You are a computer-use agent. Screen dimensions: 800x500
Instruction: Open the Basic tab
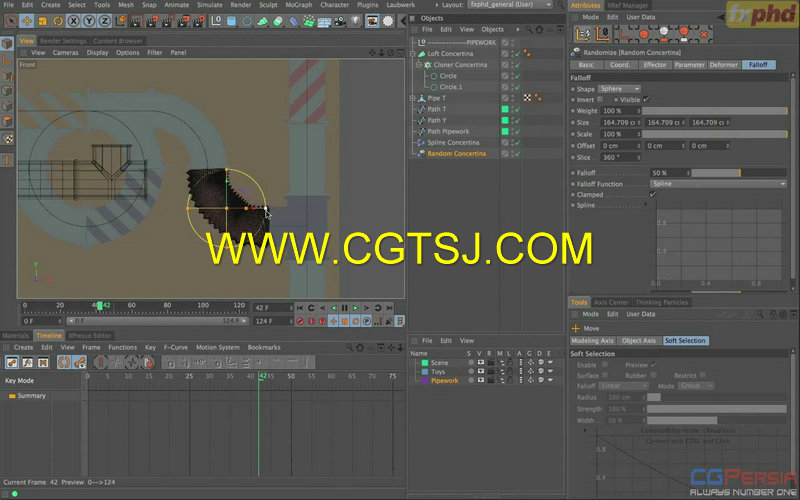(586, 65)
